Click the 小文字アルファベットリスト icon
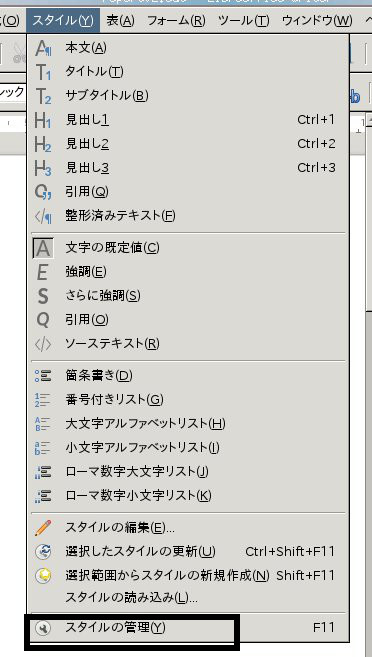The width and height of the screenshot is (372, 657). point(43,447)
